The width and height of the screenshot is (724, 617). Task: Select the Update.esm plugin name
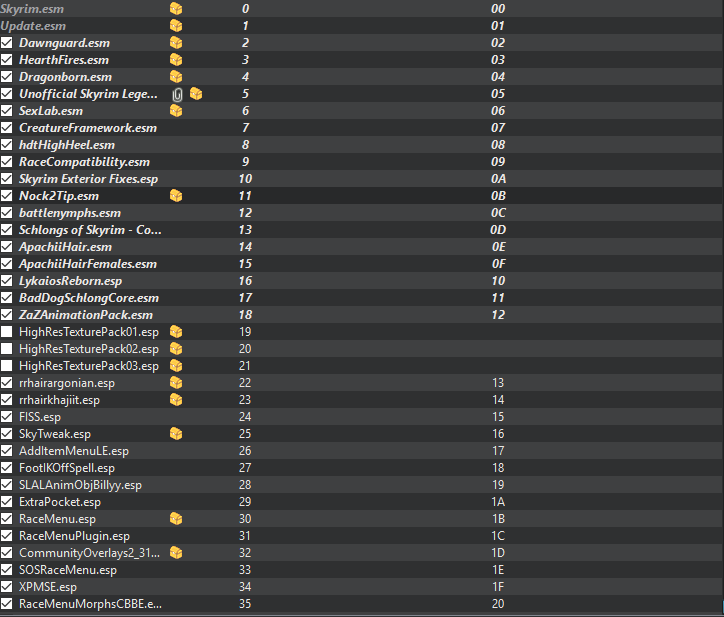(x=33, y=26)
